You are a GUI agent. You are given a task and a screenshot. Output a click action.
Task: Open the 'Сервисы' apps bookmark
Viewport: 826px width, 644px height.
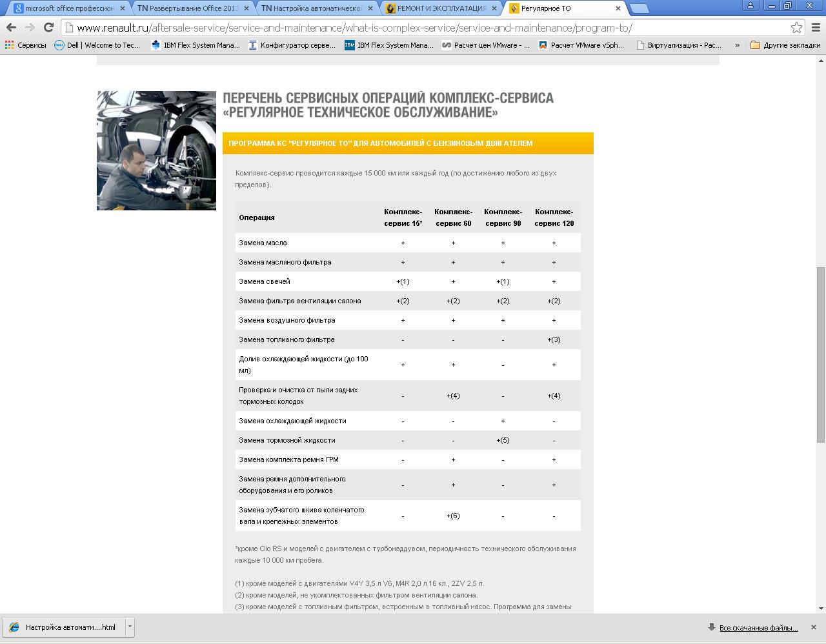point(26,45)
